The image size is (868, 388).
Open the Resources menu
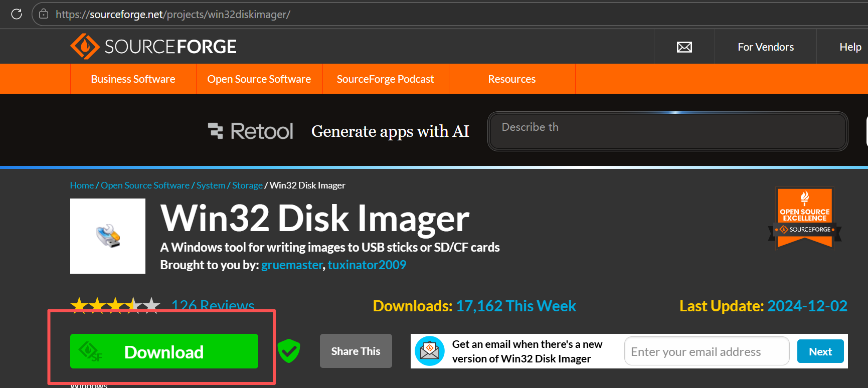(512, 79)
